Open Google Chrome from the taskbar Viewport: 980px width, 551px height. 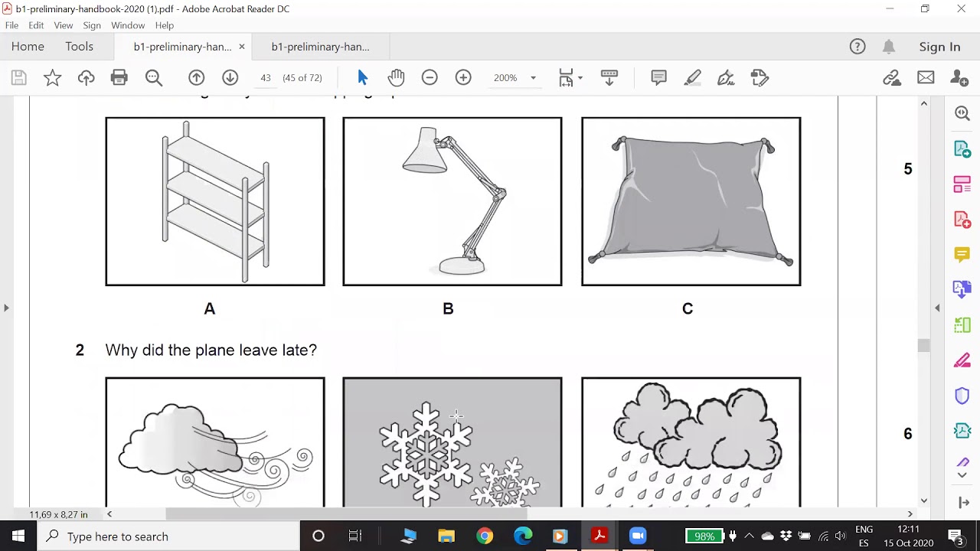click(x=485, y=536)
